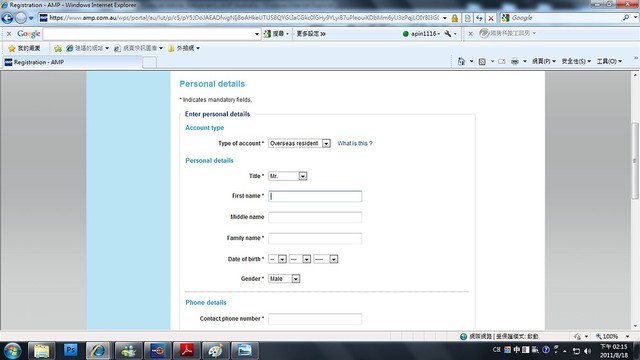Viewport: 640px width, 360px height.
Task: Open the folder dropdown on favorites bar
Action: [184, 48]
